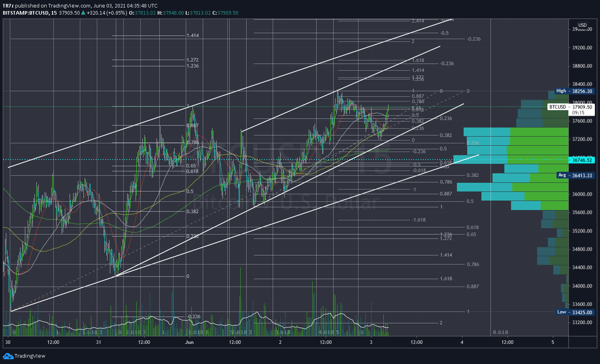Click the BITSTAMP:BTCUSD, 15 symbol title
Viewport: 600px width, 364px height.
30,13
